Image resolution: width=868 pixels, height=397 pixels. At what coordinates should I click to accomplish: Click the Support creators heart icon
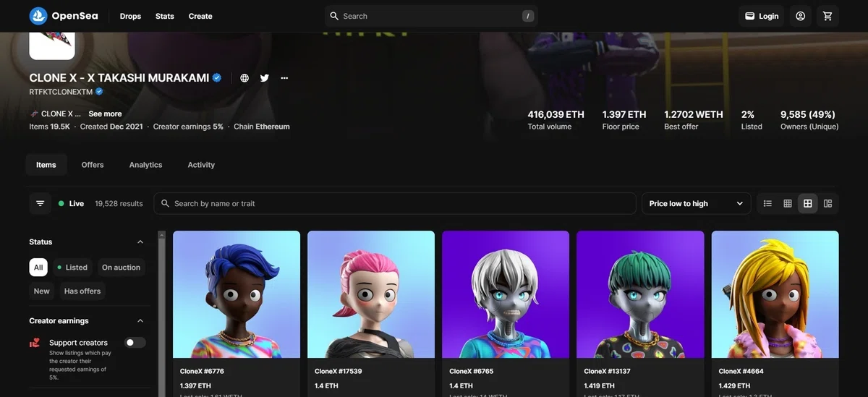(x=35, y=343)
